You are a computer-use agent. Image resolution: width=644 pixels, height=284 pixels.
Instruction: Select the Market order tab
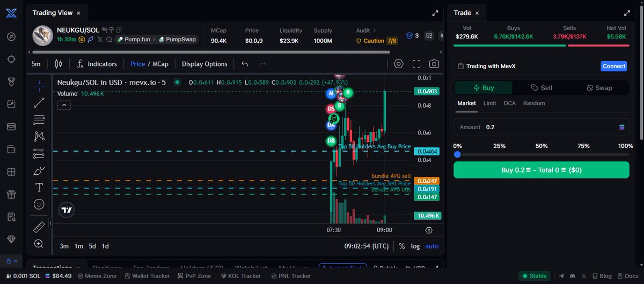(466, 103)
